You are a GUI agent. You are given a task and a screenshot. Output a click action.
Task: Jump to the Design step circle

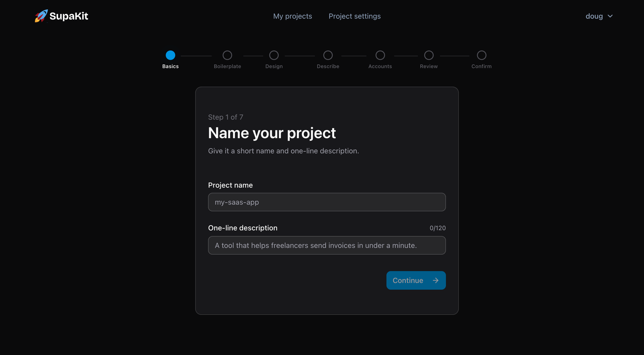(x=274, y=55)
